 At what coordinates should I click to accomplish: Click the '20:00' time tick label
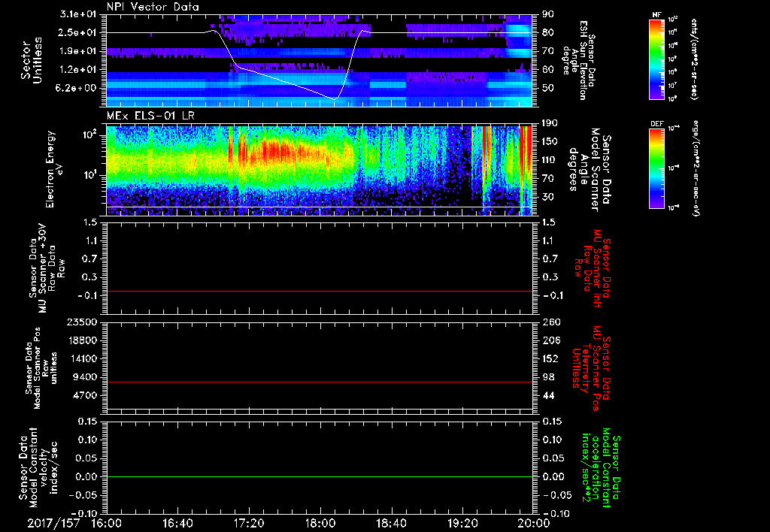tap(534, 523)
